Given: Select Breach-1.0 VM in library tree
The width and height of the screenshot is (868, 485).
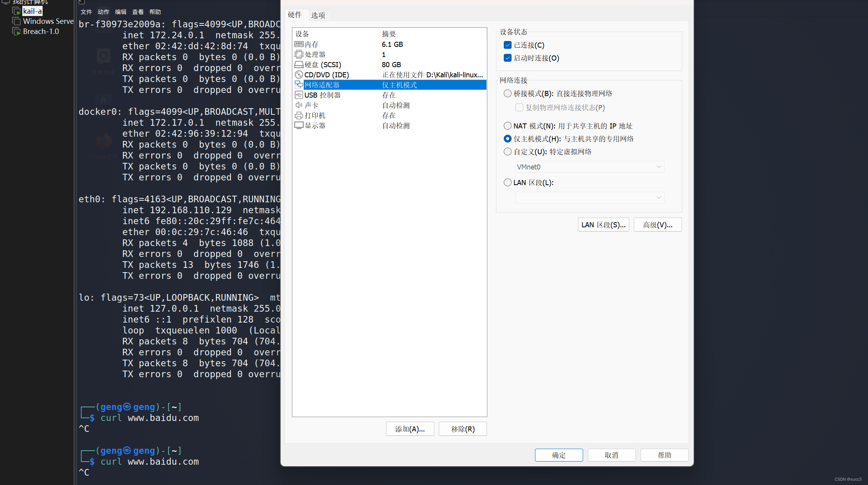Looking at the screenshot, I should [41, 32].
